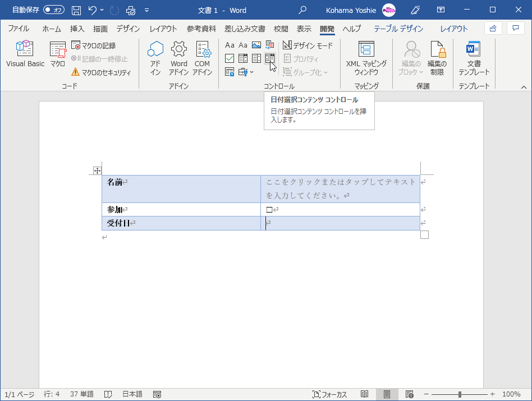The image size is (532, 401).
Task: Switch to Layout (レイアウト) tab next to Design
Action: click(x=163, y=29)
